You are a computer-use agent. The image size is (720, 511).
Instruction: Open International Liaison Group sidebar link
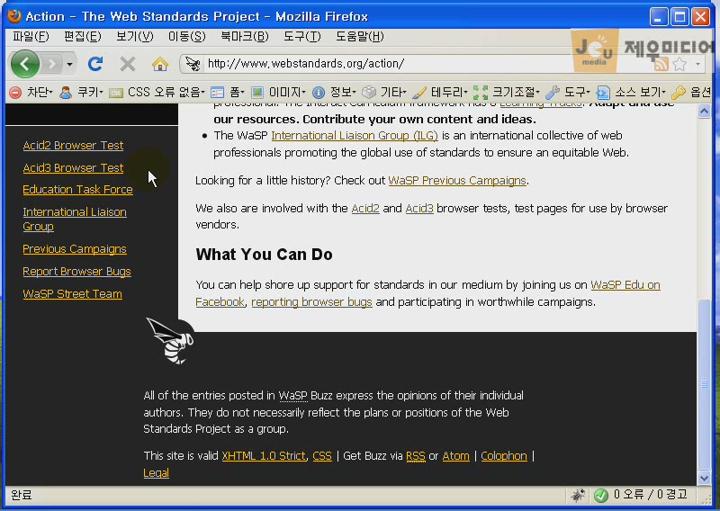coord(74,219)
